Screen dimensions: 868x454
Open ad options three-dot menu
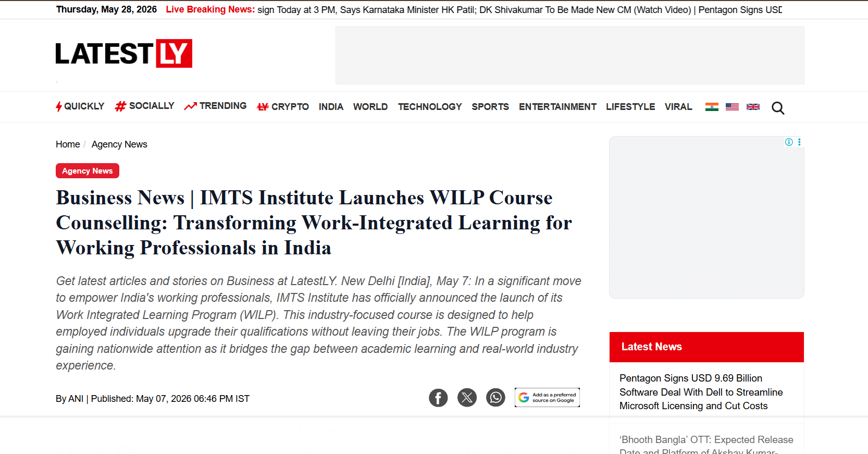799,142
